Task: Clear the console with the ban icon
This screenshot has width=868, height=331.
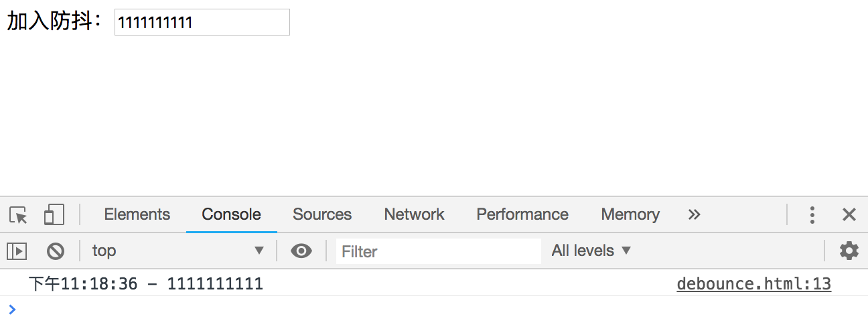Action: pyautogui.click(x=56, y=251)
